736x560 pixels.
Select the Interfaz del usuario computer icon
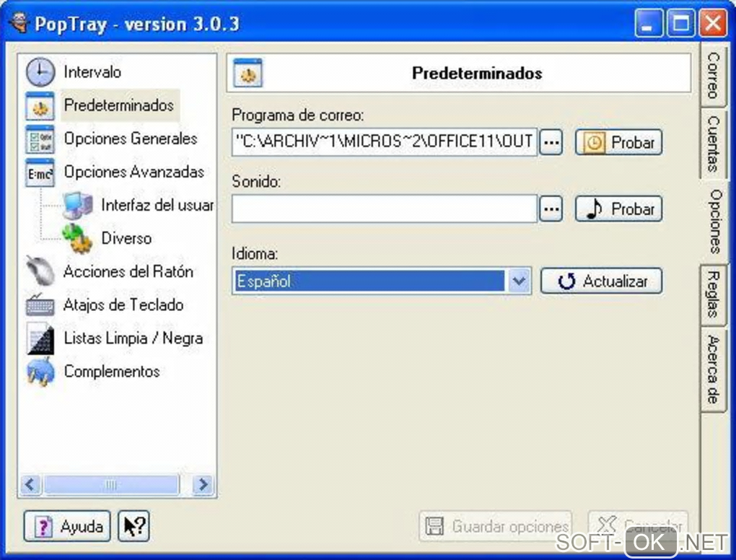[78, 206]
